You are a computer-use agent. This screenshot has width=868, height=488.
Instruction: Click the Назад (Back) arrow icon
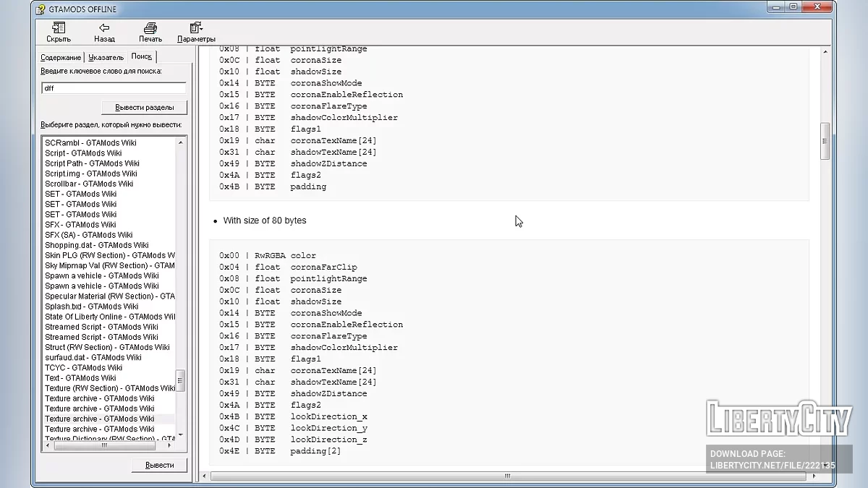click(x=104, y=32)
